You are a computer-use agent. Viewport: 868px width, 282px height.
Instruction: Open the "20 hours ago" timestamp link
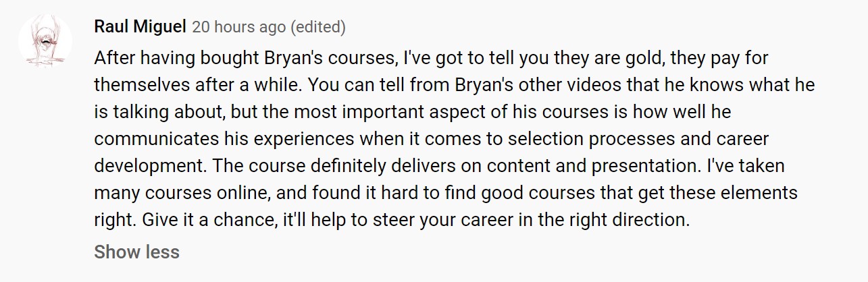[238, 28]
